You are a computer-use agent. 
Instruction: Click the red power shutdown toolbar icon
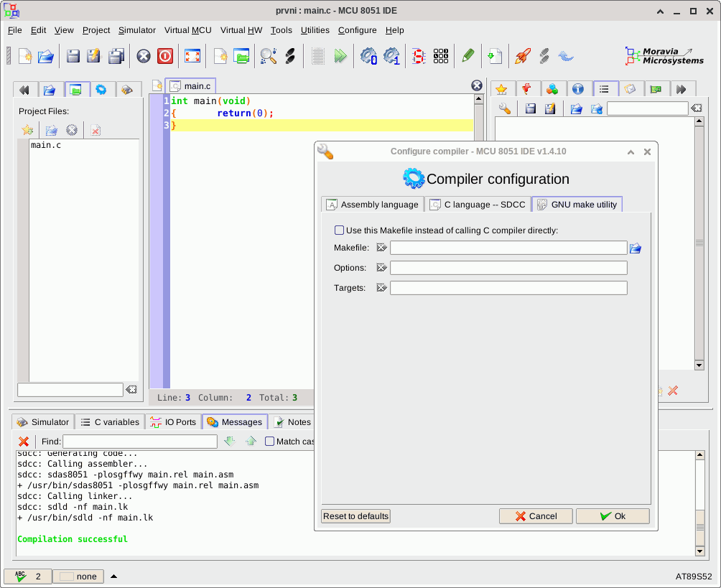pyautogui.click(x=165, y=56)
